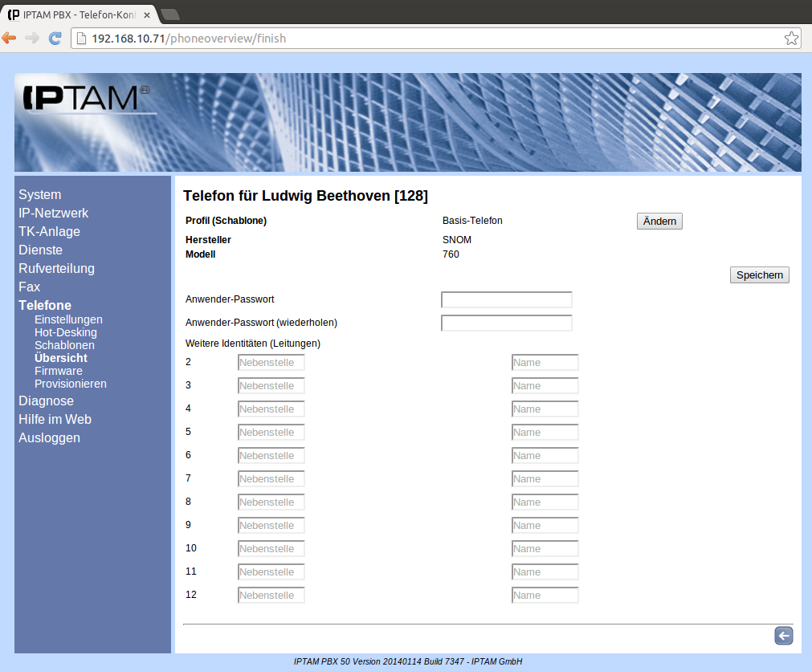Click Nebenstelle field for line 10

(x=271, y=548)
